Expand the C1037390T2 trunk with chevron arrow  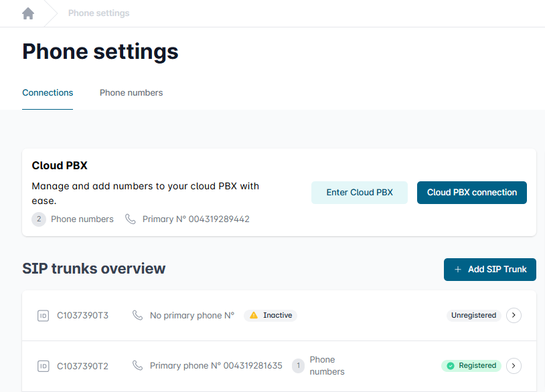click(514, 366)
